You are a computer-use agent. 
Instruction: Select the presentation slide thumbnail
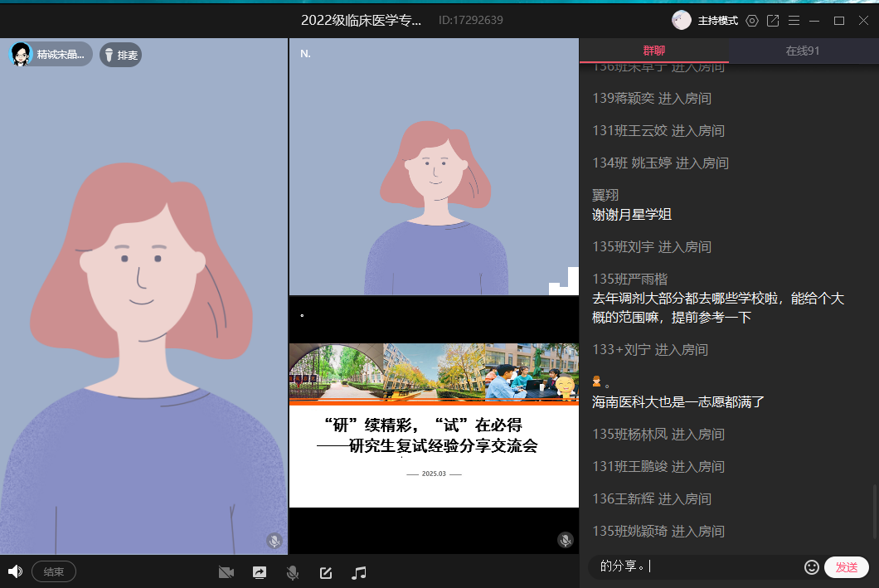click(434, 425)
